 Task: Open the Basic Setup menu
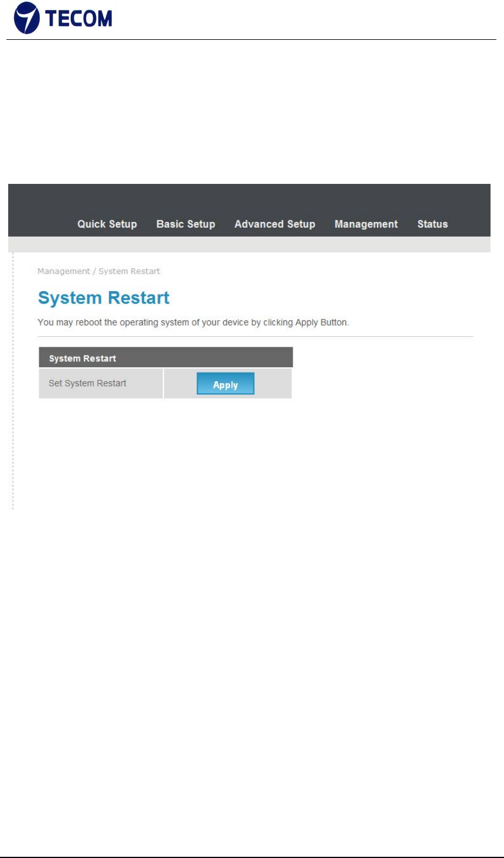click(186, 224)
